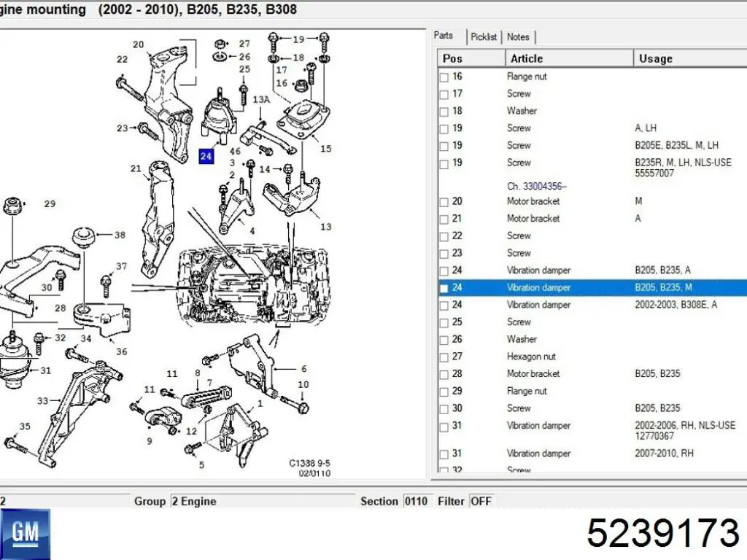Tick checkbox for highlighted Vibration damper B205, B235, M
This screenshot has width=747, height=560.
point(444,288)
